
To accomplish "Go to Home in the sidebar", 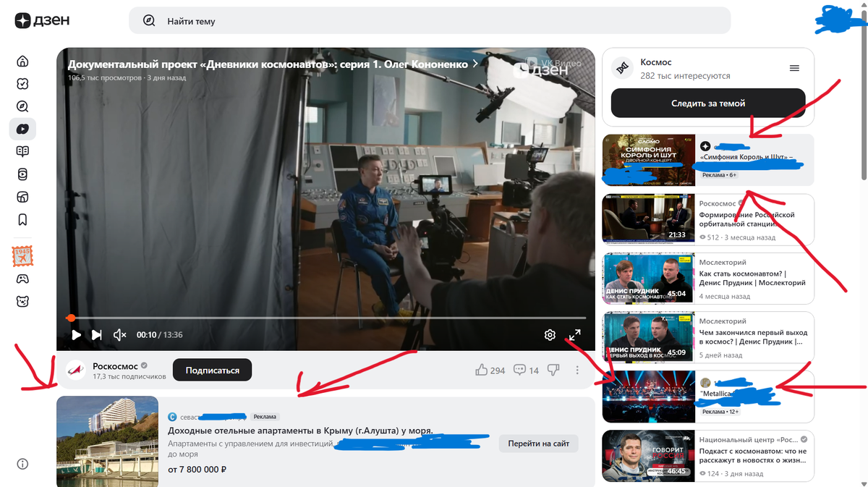I will click(x=22, y=62).
